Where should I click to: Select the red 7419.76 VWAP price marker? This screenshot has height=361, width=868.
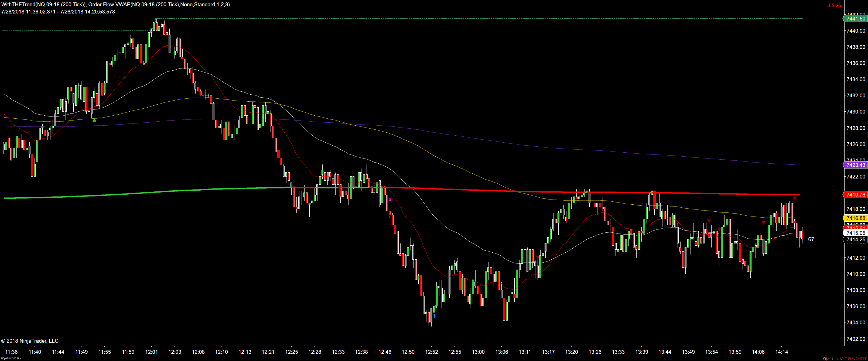coord(856,195)
